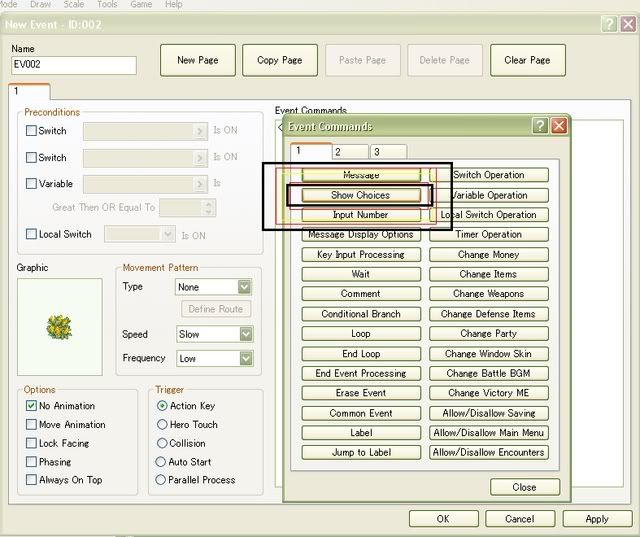This screenshot has width=640, height=537.
Task: Switch to Event Commands tab 2
Action: (x=350, y=152)
